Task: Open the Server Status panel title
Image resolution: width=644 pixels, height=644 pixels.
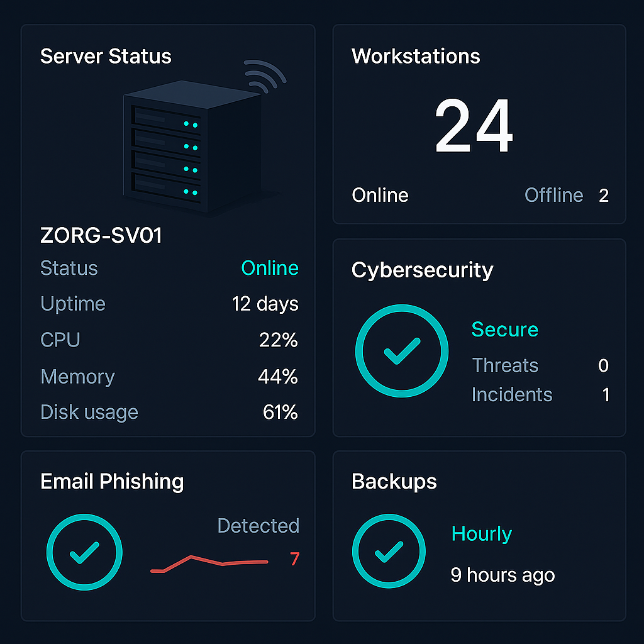Action: coord(106,56)
